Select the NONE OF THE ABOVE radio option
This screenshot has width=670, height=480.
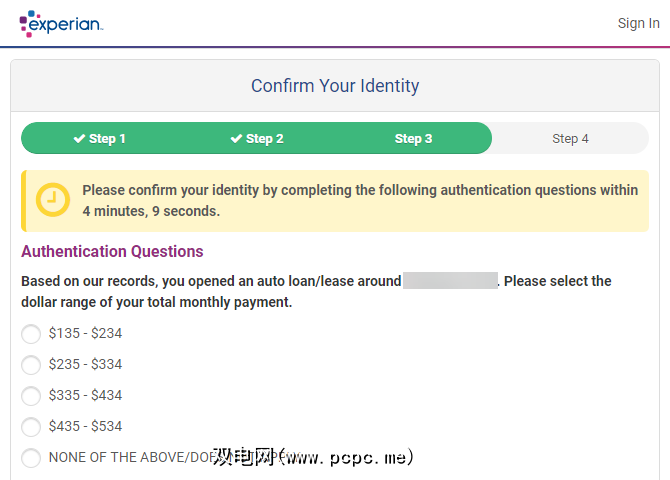click(31, 458)
